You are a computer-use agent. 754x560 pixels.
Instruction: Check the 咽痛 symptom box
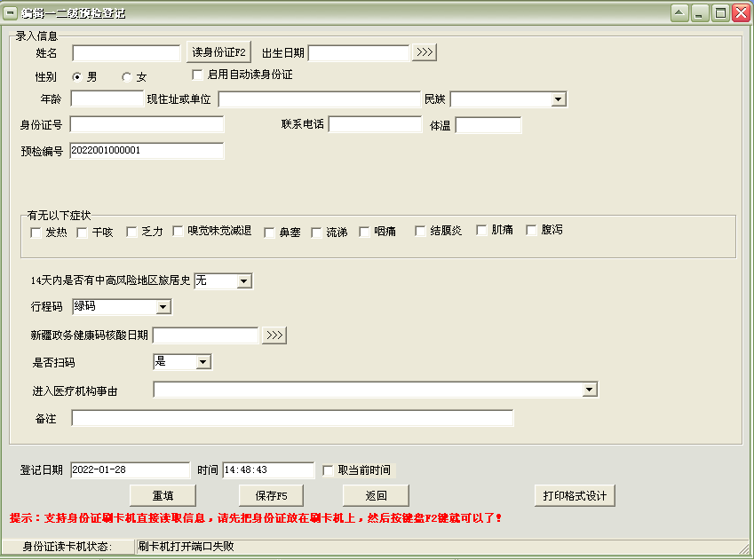click(364, 233)
